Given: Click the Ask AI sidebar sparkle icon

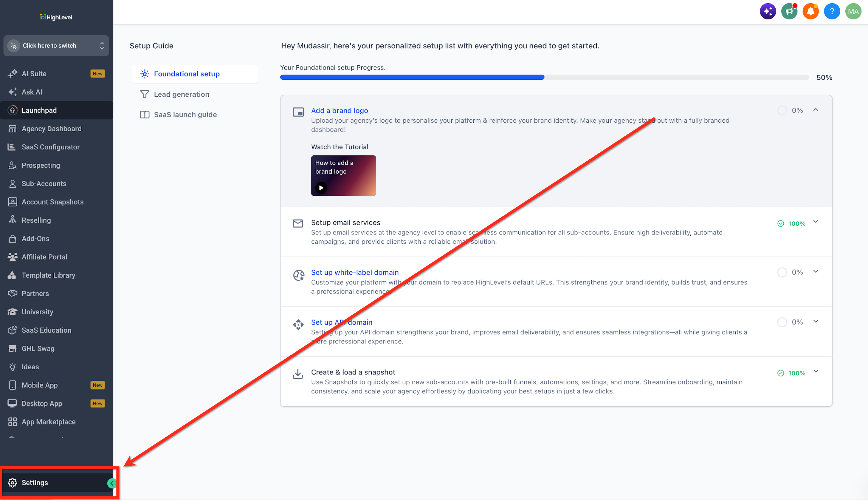Looking at the screenshot, I should coord(12,92).
